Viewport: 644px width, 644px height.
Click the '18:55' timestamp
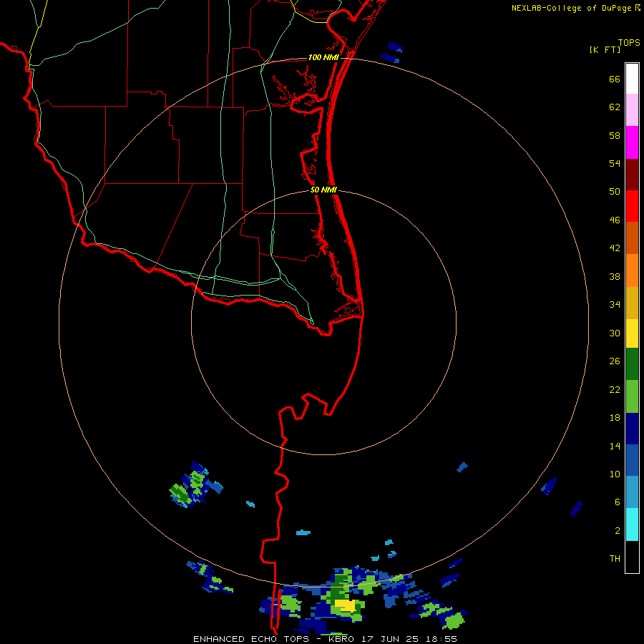(x=441, y=639)
